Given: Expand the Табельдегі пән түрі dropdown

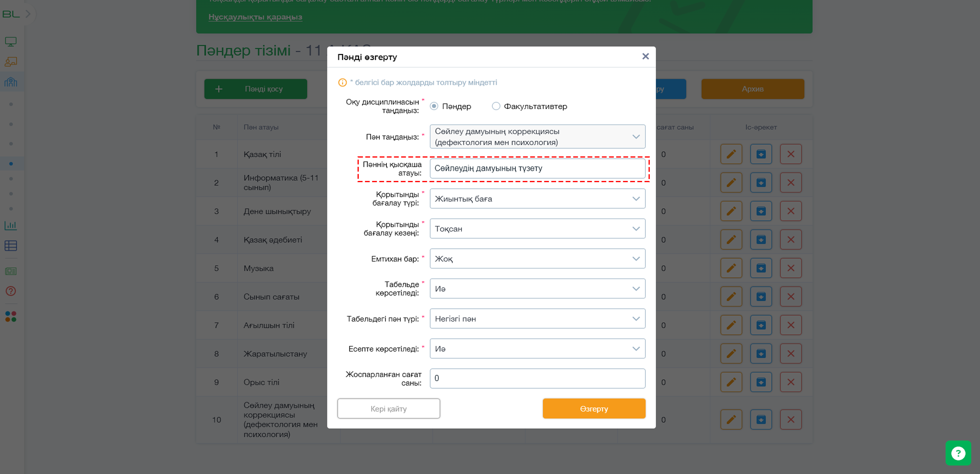Looking at the screenshot, I should [537, 319].
